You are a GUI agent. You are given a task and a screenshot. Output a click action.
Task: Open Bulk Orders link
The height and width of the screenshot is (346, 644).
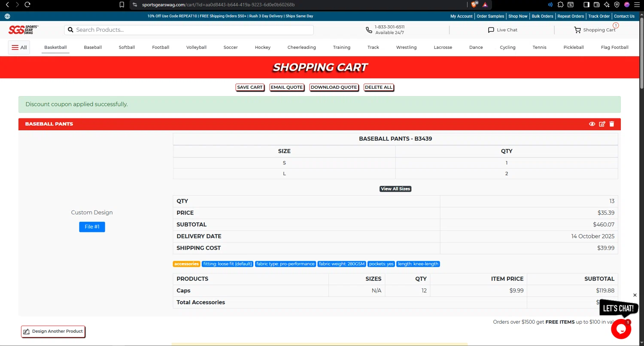tap(542, 16)
